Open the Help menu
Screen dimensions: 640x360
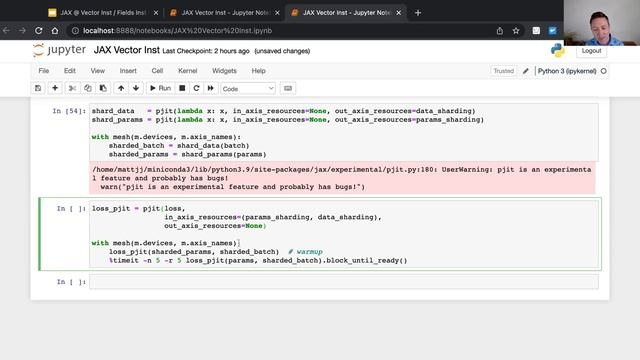(x=258, y=71)
